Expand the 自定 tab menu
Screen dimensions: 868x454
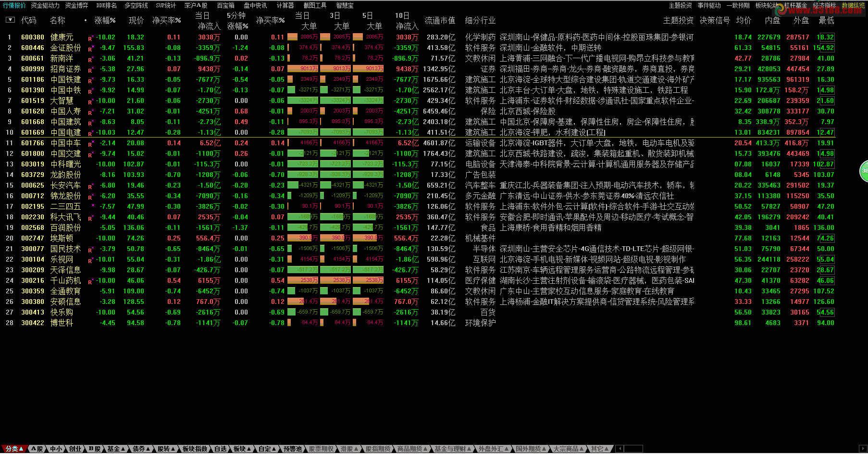267,449
